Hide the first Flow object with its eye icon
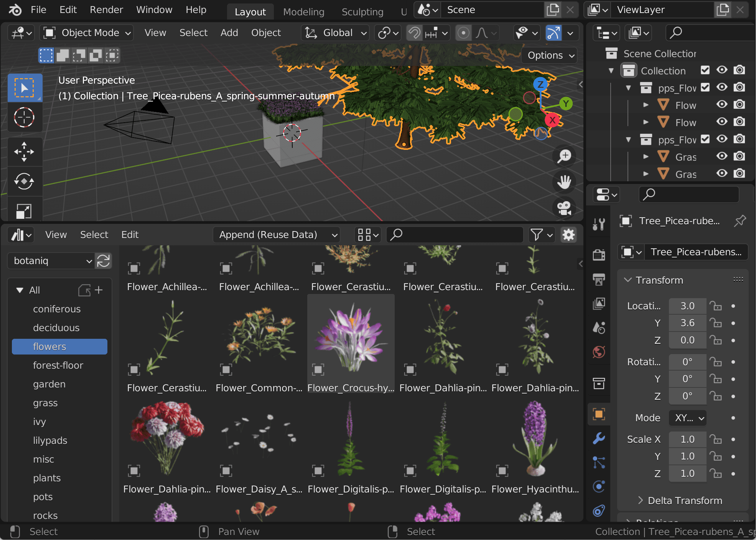Image resolution: width=756 pixels, height=540 pixels. [x=721, y=105]
